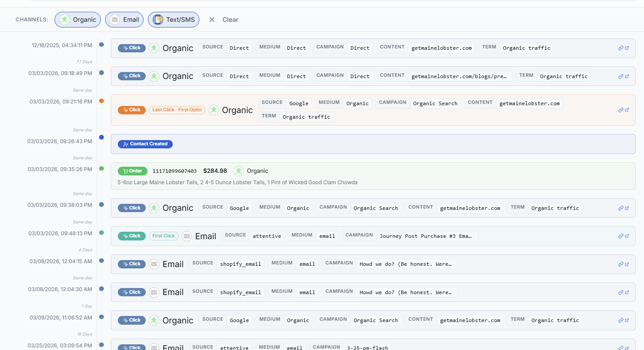Toggle the Text/SMS channel filter
The width and height of the screenshot is (644, 350).
pyautogui.click(x=174, y=20)
